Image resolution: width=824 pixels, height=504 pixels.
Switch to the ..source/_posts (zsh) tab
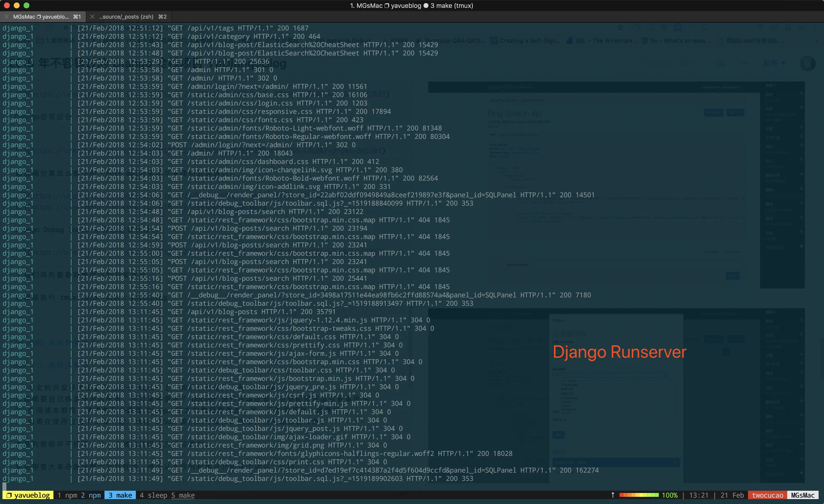(127, 17)
